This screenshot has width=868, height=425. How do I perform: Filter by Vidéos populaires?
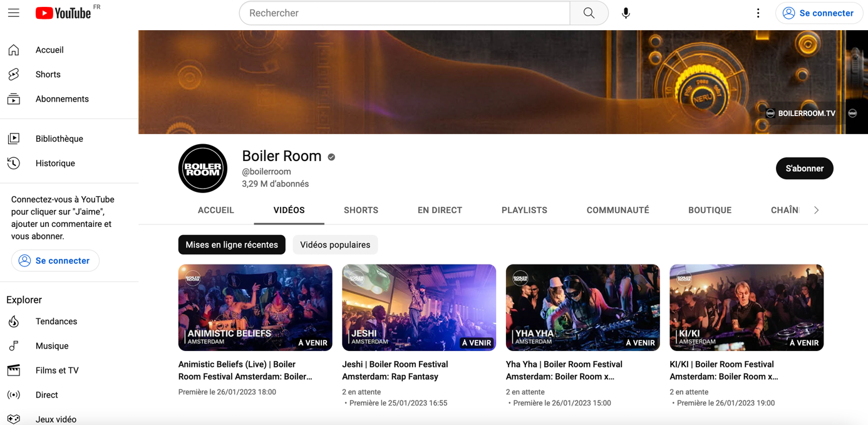335,245
